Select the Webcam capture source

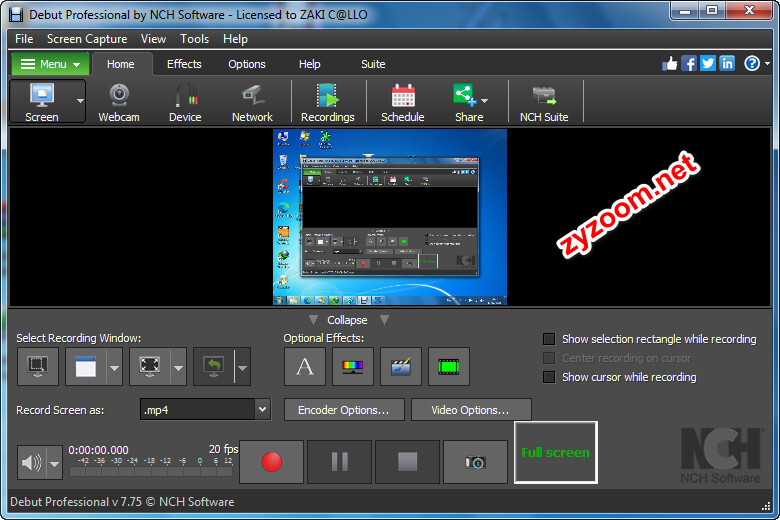119,103
